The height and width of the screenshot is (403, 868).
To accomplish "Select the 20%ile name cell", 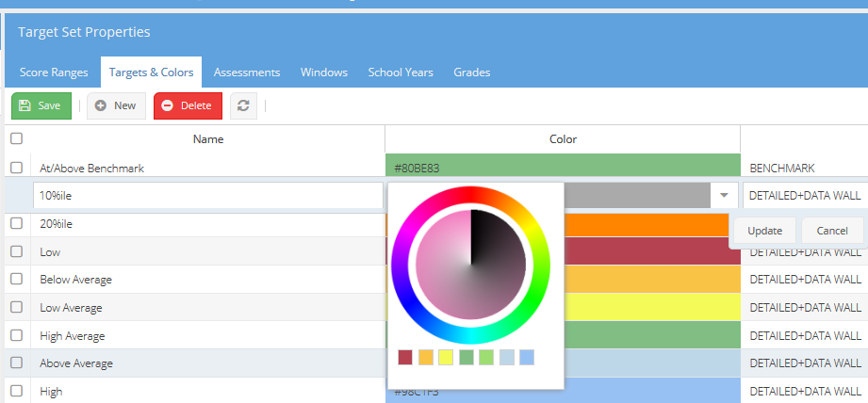I will (207, 224).
